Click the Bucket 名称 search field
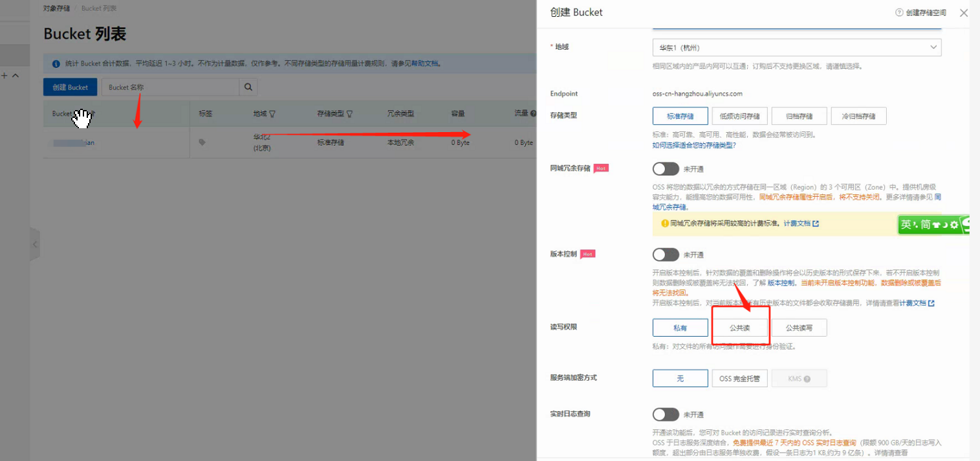 click(x=170, y=87)
